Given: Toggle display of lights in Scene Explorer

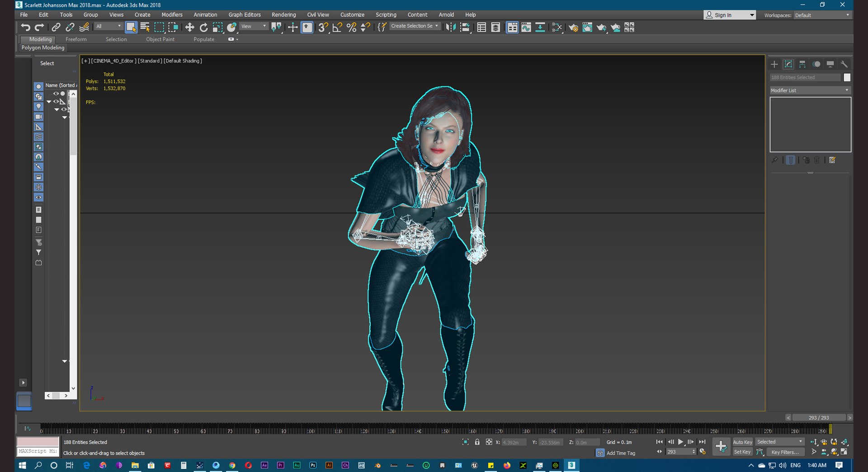Looking at the screenshot, I should [x=38, y=106].
